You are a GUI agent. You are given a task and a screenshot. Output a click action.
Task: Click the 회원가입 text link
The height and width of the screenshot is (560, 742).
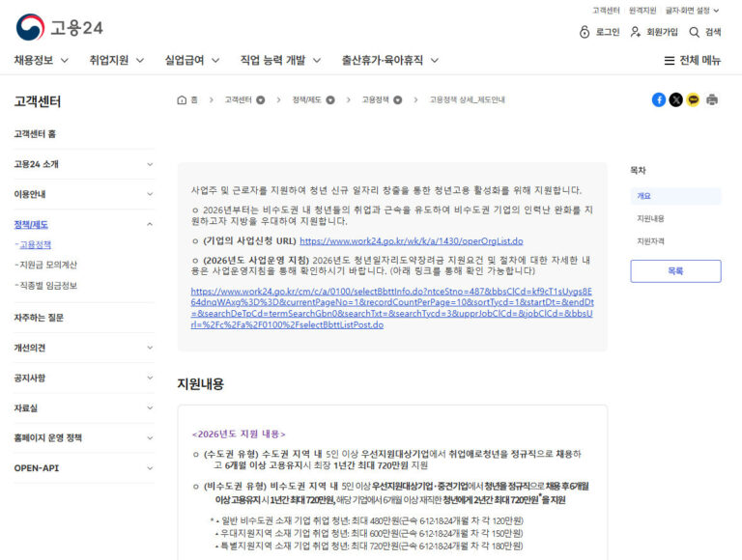click(662, 32)
